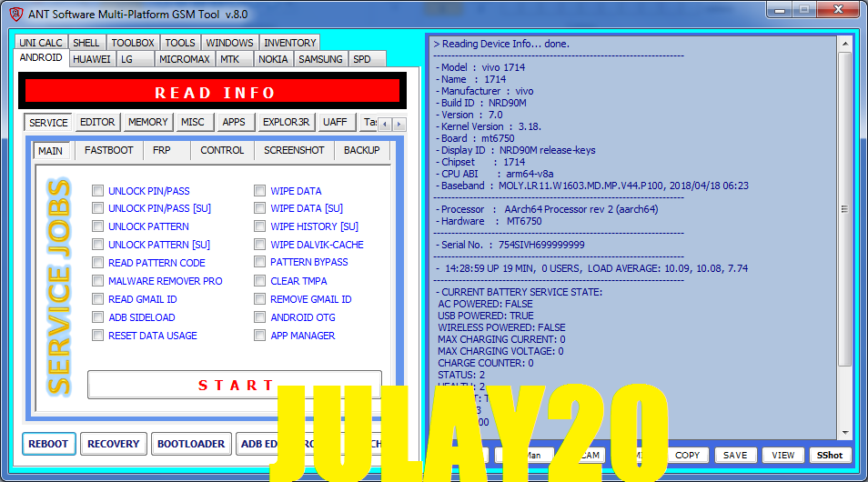Click the START button
The image size is (868, 482).
click(235, 385)
